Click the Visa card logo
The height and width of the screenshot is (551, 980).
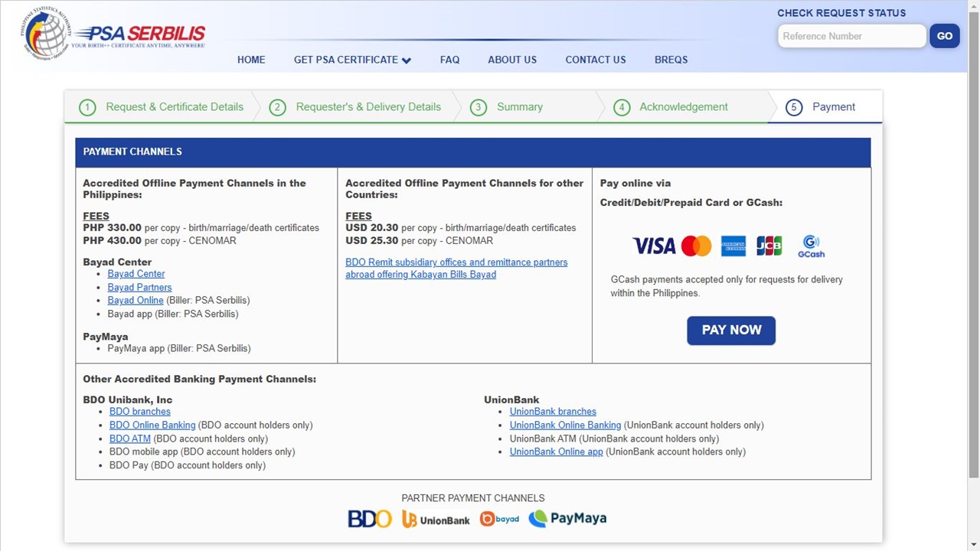(x=654, y=246)
